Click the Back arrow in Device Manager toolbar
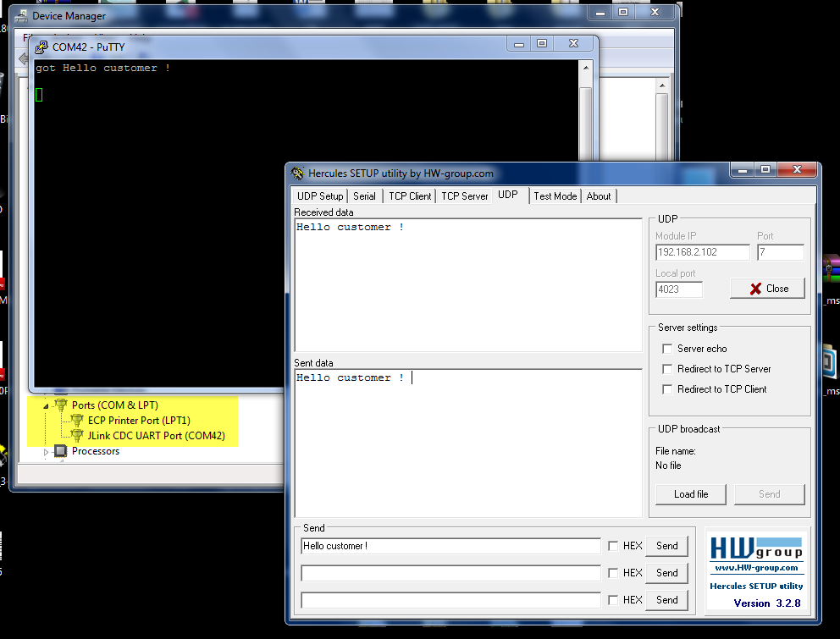This screenshot has width=840, height=639. (x=23, y=58)
